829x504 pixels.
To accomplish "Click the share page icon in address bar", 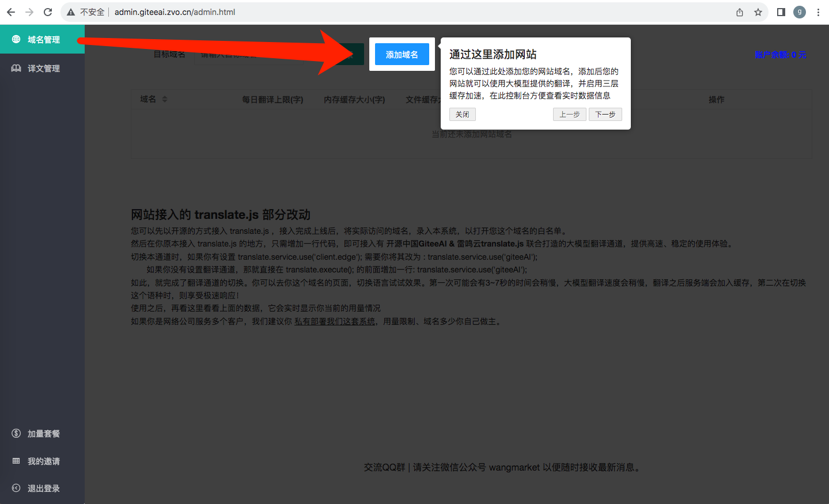I will click(740, 12).
